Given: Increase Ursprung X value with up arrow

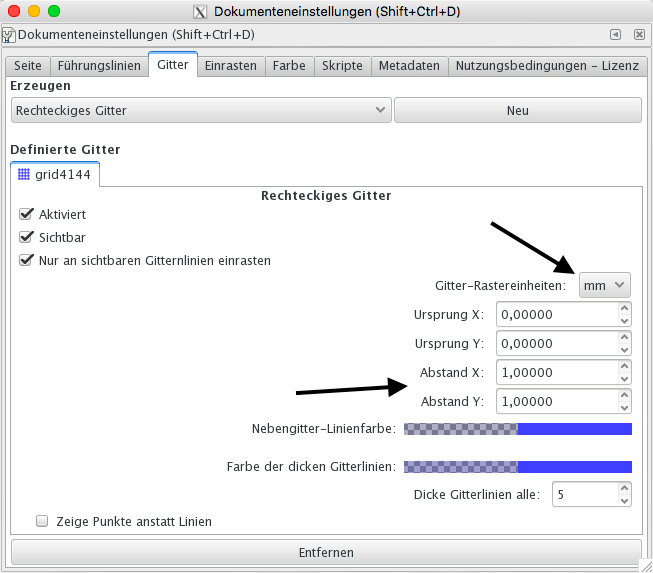Looking at the screenshot, I should click(625, 308).
